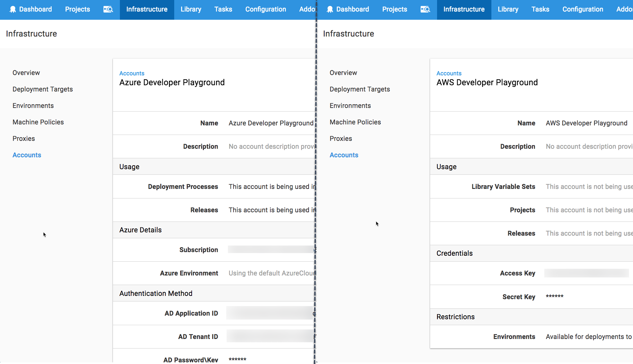Click the Accounts link in right sidebar
Viewport: 633px width, 364px height.
point(344,155)
